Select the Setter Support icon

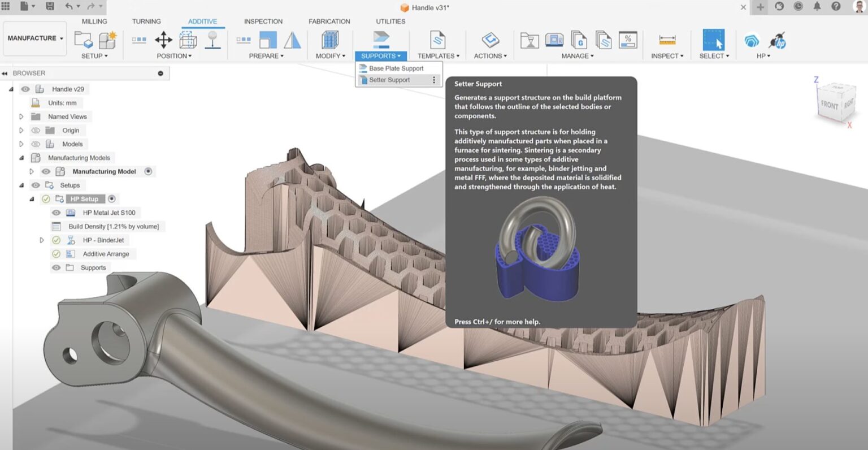(364, 80)
